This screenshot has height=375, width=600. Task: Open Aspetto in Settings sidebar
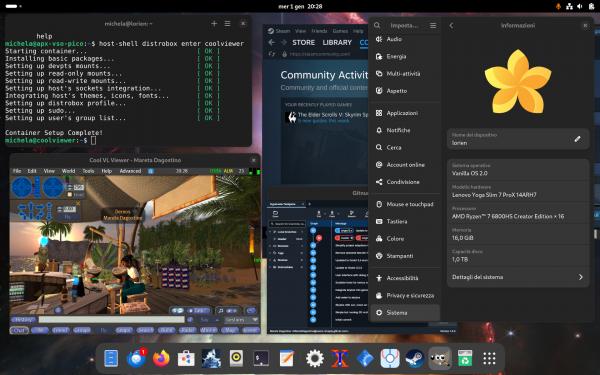405,91
